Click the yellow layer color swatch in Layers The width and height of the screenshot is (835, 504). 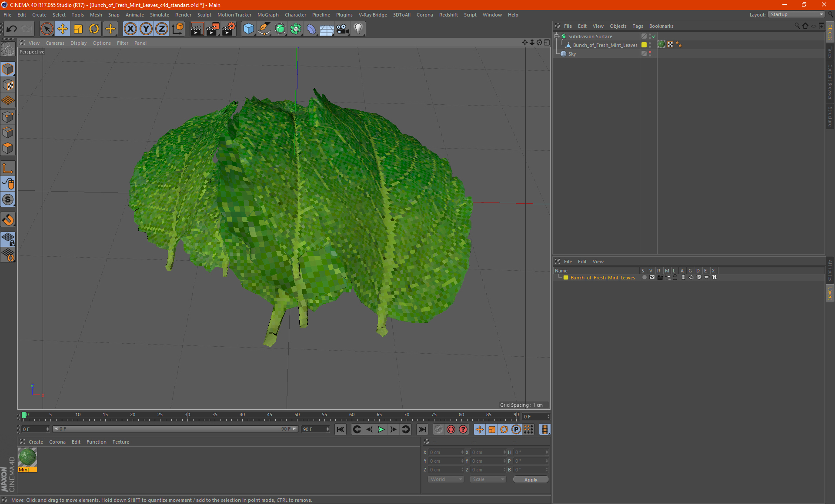566,278
